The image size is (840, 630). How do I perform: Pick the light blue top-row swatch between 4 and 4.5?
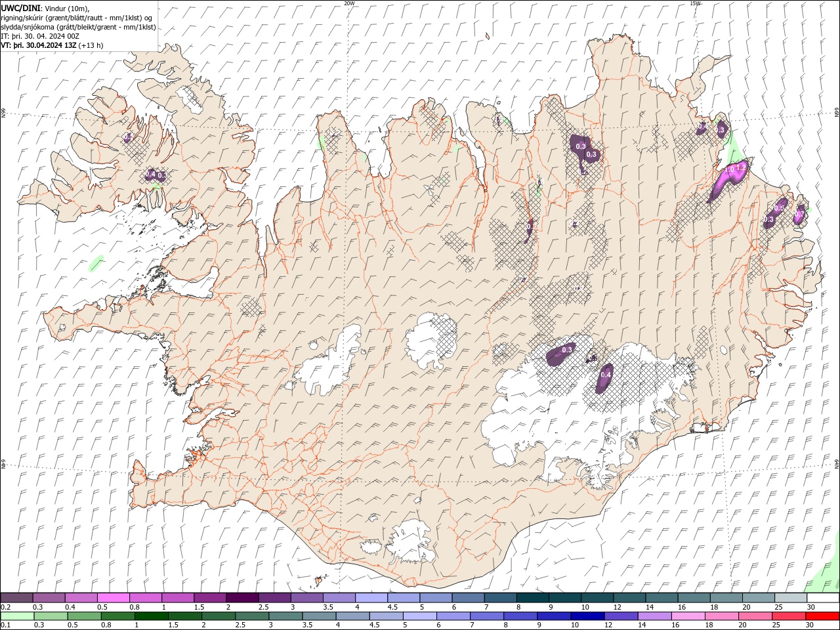tap(371, 598)
